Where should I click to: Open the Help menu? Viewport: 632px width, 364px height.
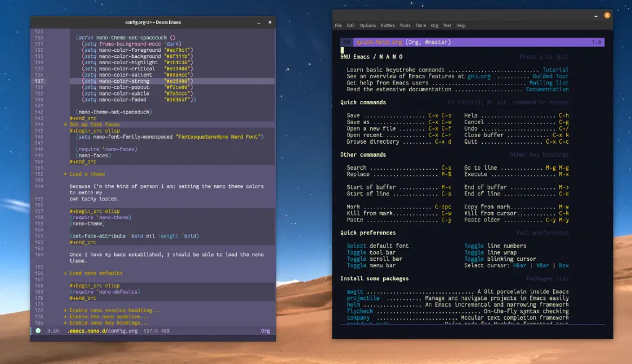click(x=460, y=25)
